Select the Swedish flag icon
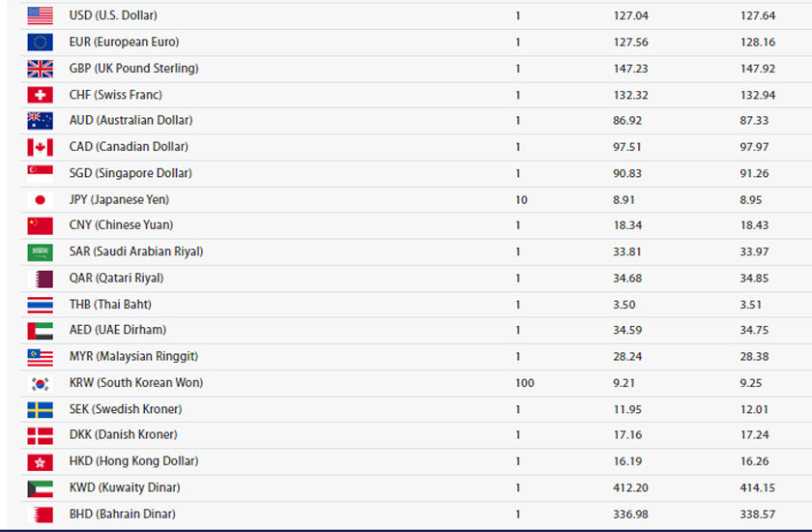 point(40,410)
